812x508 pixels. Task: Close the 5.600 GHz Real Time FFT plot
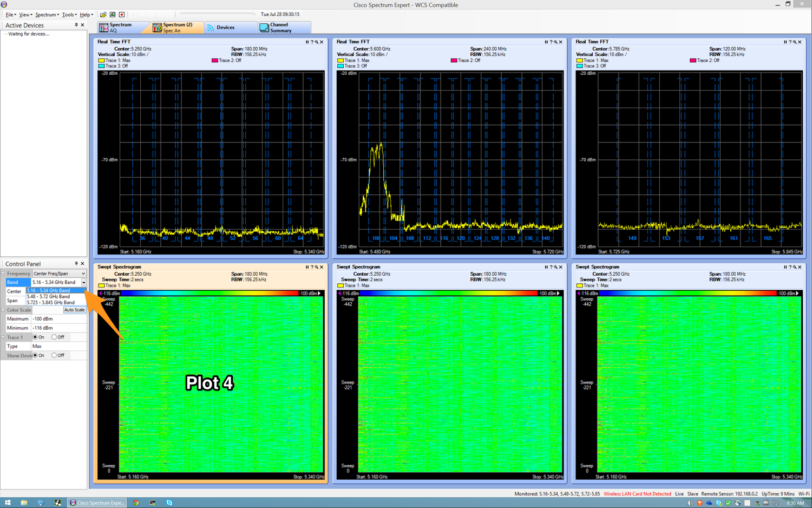click(x=561, y=42)
